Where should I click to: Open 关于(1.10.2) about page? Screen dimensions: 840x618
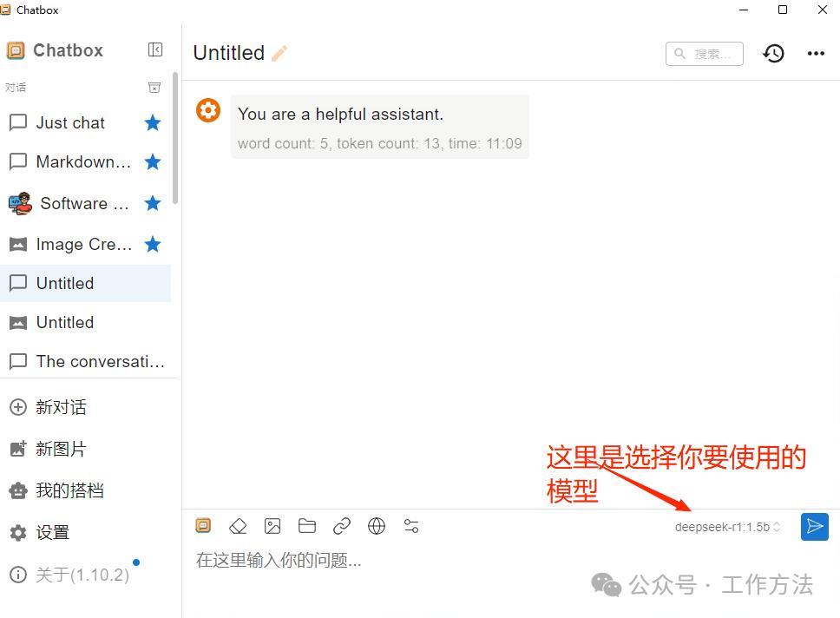[x=69, y=575]
